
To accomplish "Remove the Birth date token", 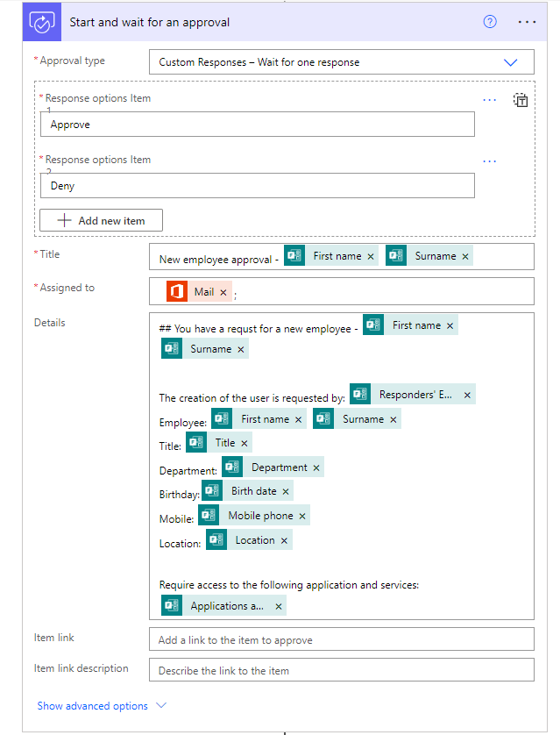I will pyautogui.click(x=286, y=491).
